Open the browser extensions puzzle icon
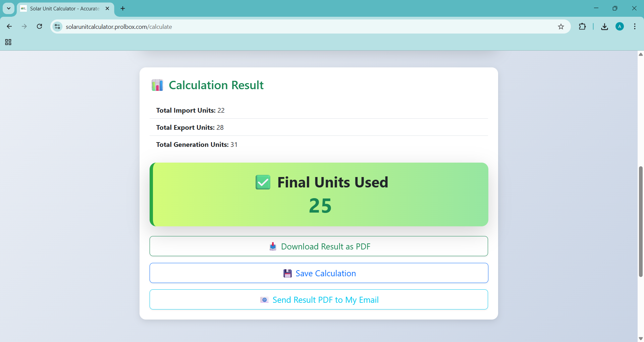 [x=582, y=27]
